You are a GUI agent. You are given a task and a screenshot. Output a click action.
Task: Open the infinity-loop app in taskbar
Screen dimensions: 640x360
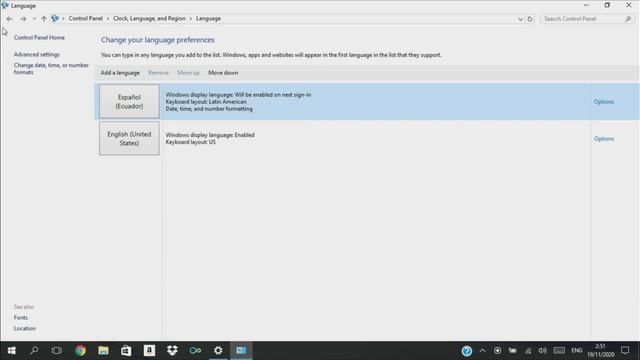(195, 351)
